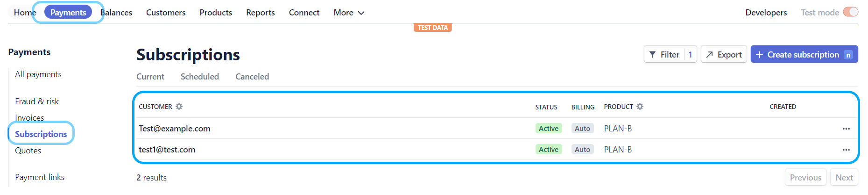The height and width of the screenshot is (195, 868).
Task: Open Invoices in the sidebar
Action: 29,118
